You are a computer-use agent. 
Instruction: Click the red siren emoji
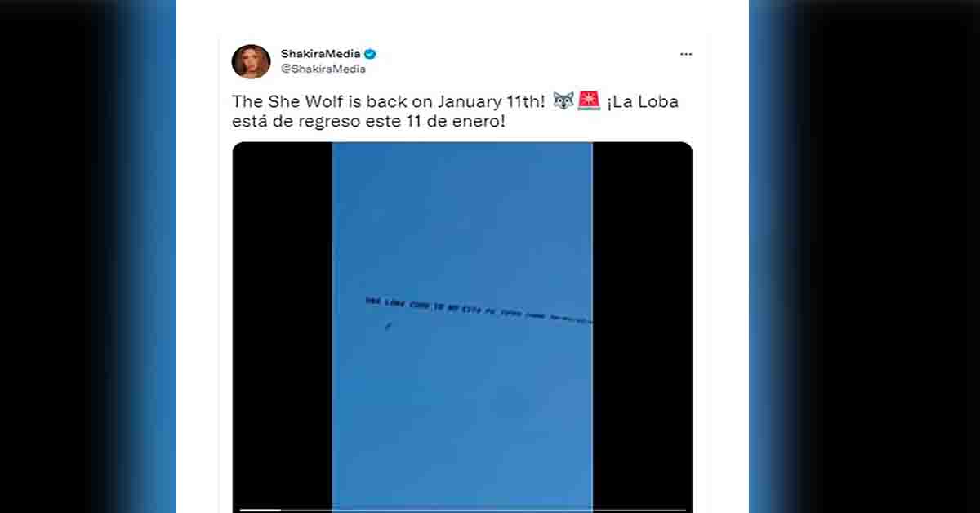pos(588,102)
